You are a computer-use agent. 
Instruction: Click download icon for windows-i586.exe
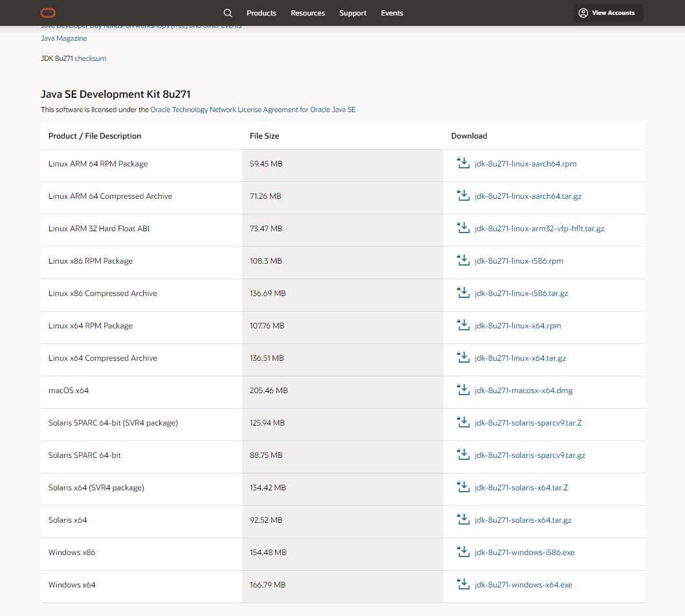coord(463,551)
